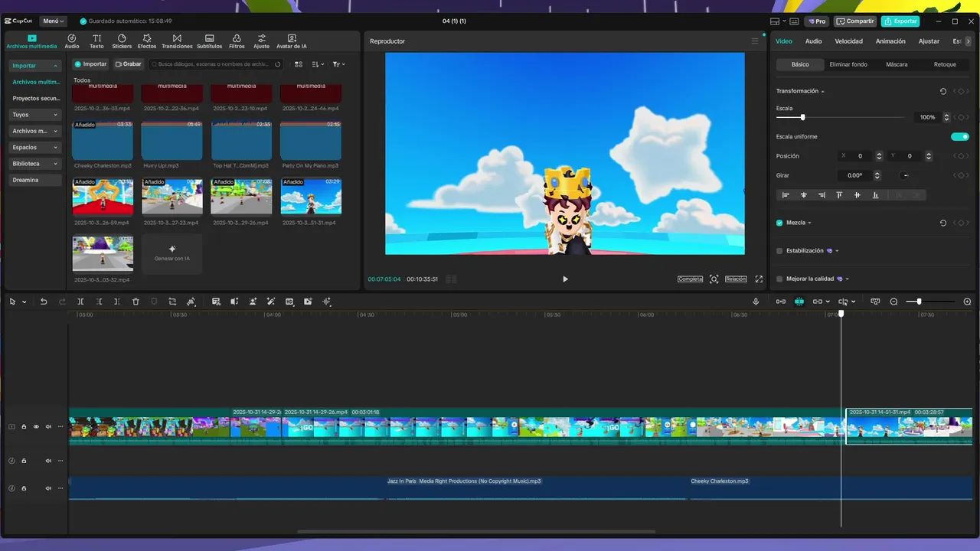Image resolution: width=980 pixels, height=551 pixels.
Task: Switch to the Texto tab
Action: (96, 41)
